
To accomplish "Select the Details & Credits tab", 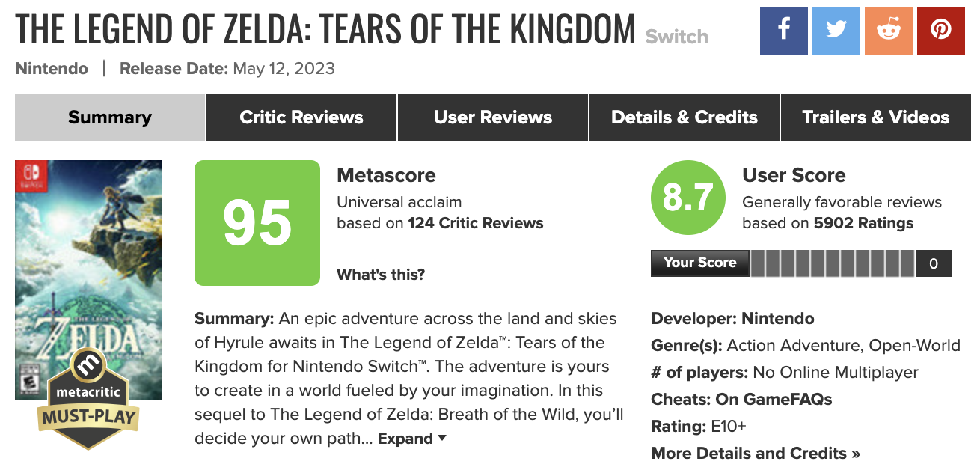I will 684,117.
